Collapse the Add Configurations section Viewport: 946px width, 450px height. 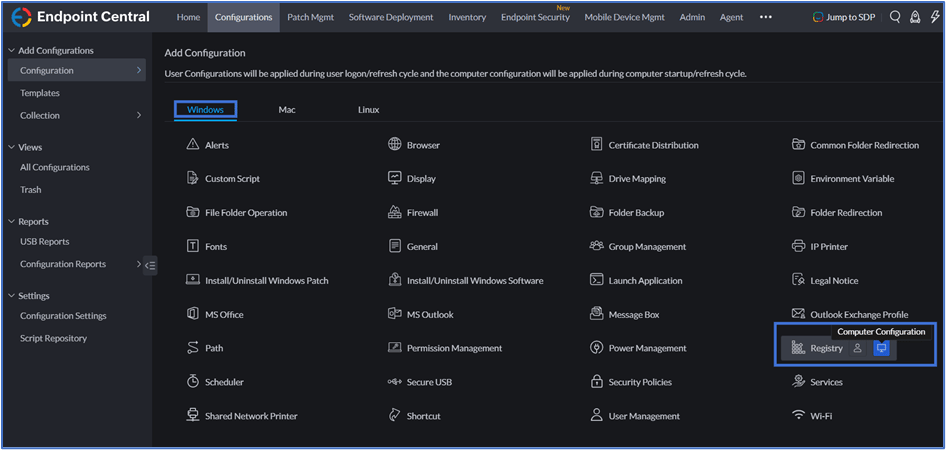point(11,51)
